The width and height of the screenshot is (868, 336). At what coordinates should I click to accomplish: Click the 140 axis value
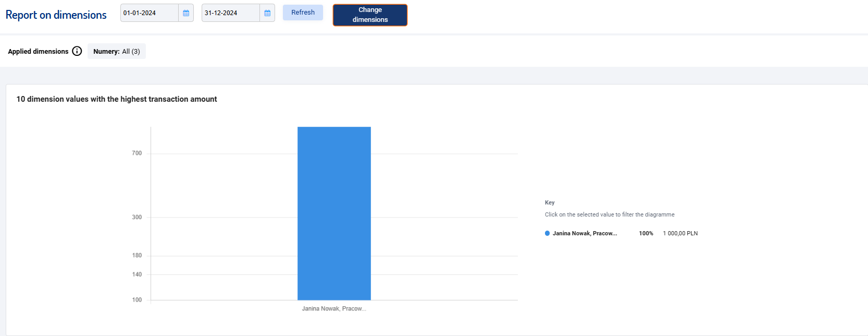click(x=137, y=274)
